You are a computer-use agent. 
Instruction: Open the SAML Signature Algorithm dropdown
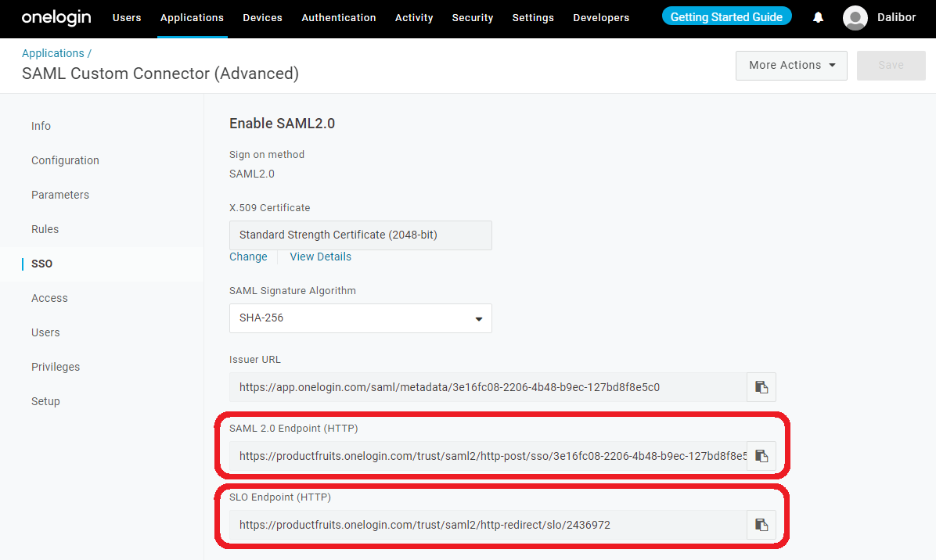pos(360,318)
